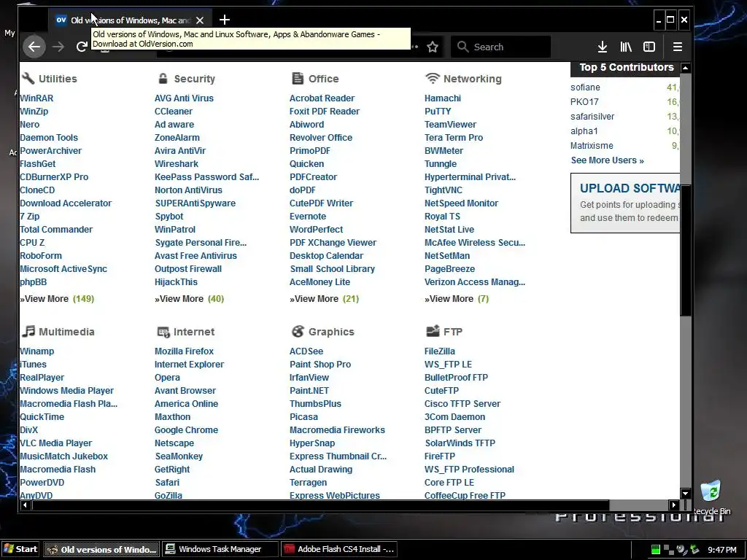Click the Search box in the toolbar
747x560 pixels.
500,47
